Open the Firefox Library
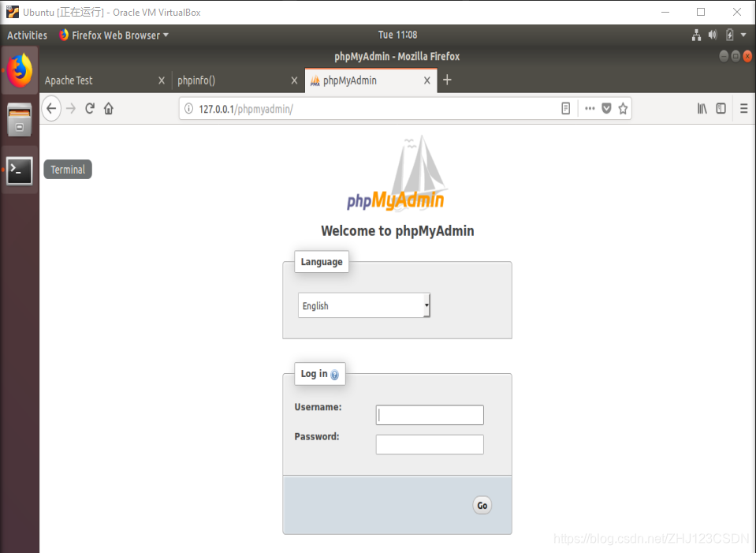This screenshot has width=756, height=553. point(702,109)
